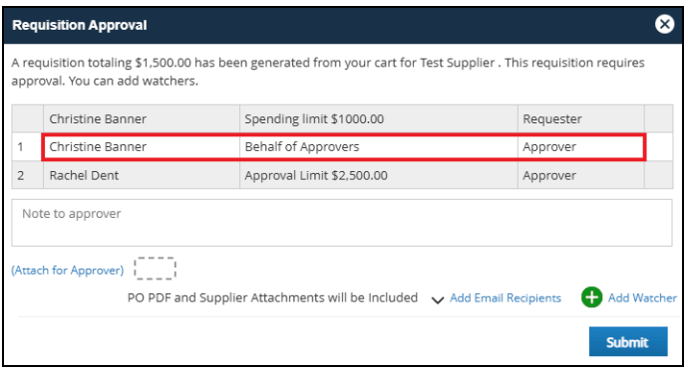Click the Approval Limit $2,500.00 cell
The image size is (688, 371).
click(378, 175)
